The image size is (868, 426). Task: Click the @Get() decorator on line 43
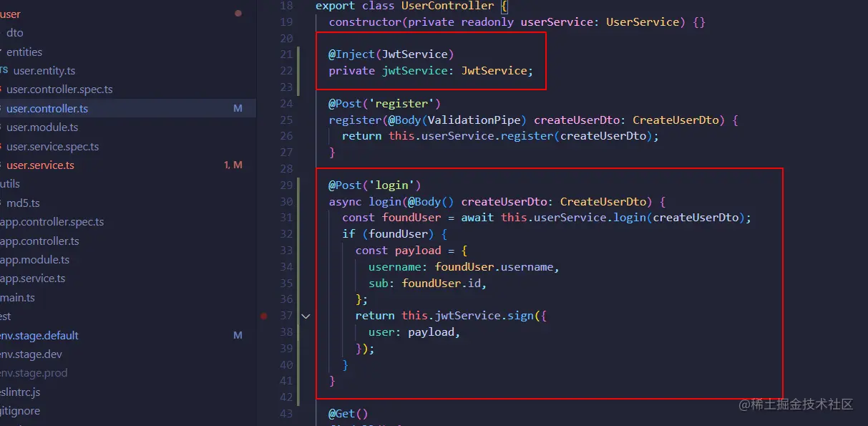(x=348, y=414)
